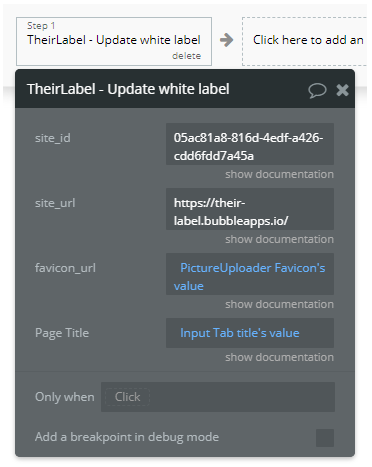Edit the site_id value field
Viewport: 372px width, 467px height.
pyautogui.click(x=250, y=144)
